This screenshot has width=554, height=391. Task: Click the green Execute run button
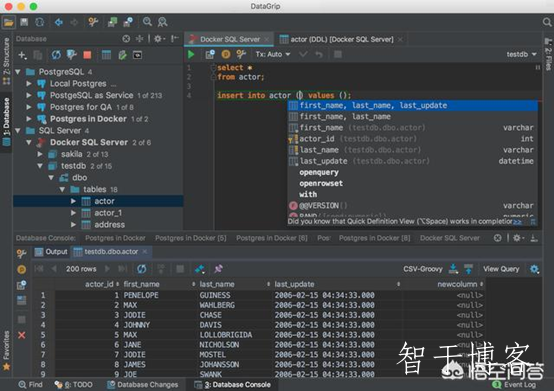[191, 54]
